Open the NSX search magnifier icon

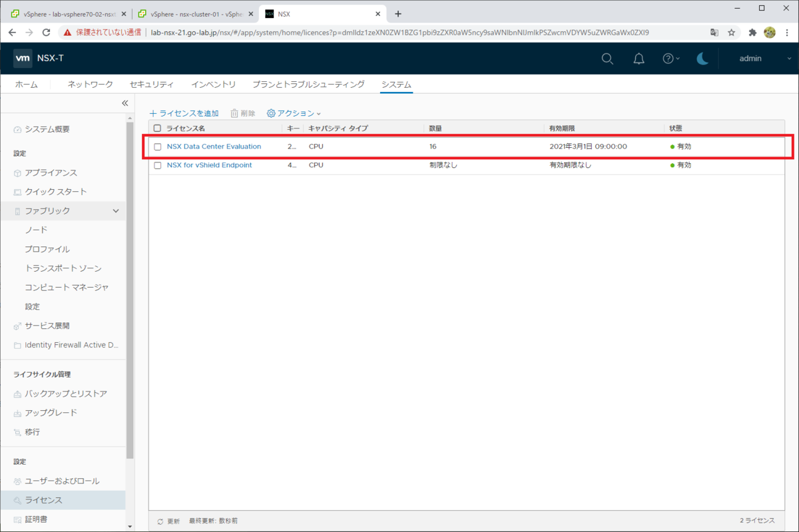607,59
